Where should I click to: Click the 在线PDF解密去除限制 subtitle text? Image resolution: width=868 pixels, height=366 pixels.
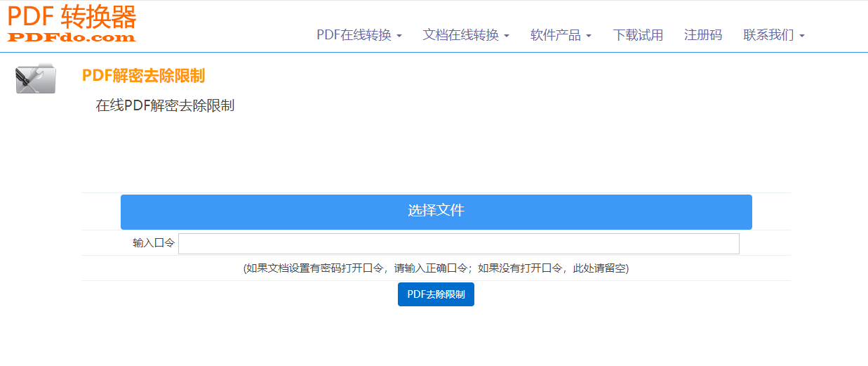click(x=165, y=106)
